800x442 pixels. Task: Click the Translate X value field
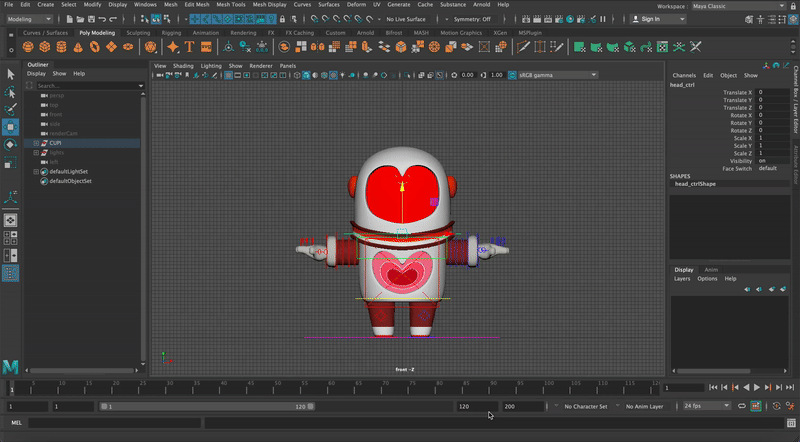pyautogui.click(x=772, y=92)
